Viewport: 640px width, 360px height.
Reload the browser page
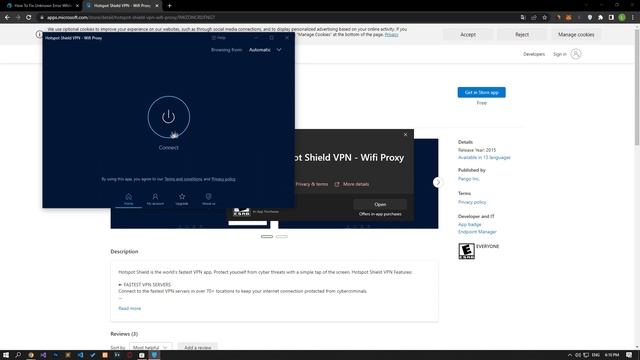[x=29, y=18]
